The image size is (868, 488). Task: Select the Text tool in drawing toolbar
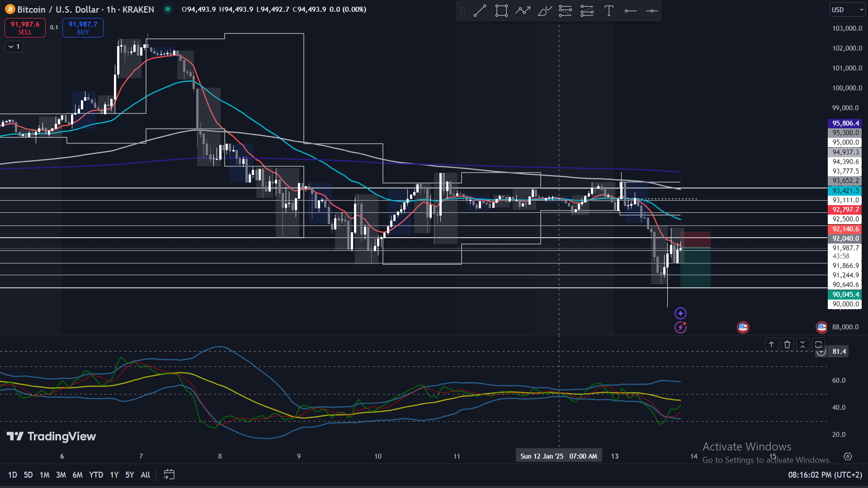pos(609,11)
